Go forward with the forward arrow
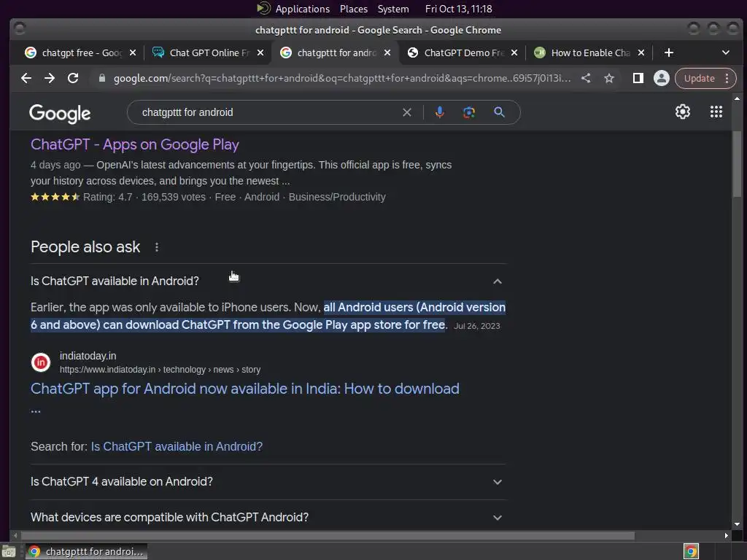This screenshot has width=747, height=560. coord(50,78)
